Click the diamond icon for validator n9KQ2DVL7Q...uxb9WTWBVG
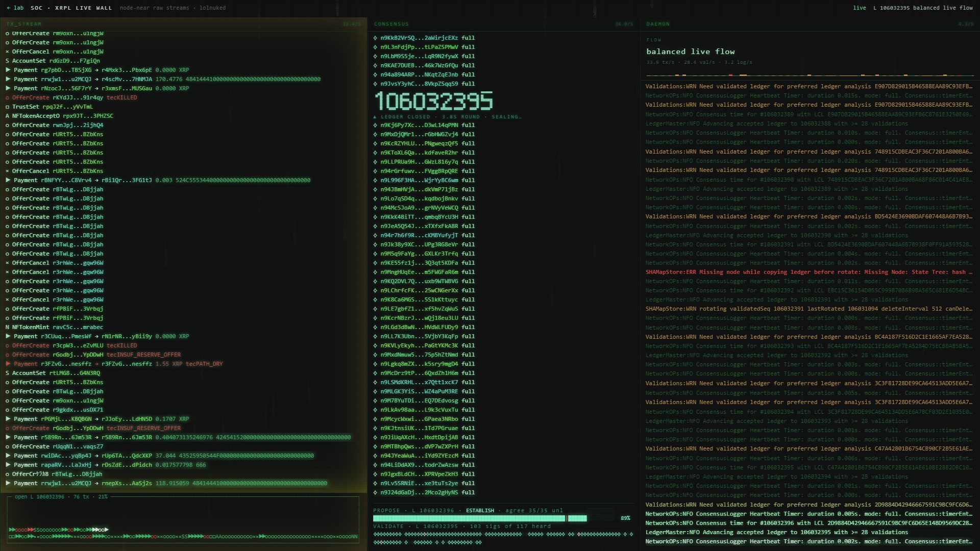980x551 pixels. point(376,281)
